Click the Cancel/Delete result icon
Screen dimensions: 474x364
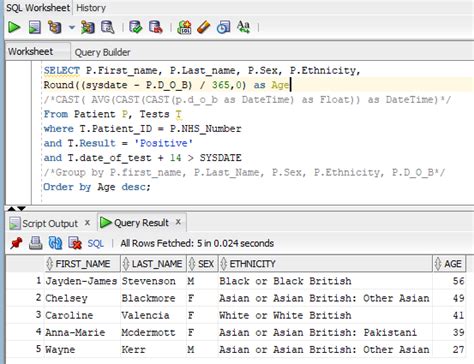(x=75, y=243)
